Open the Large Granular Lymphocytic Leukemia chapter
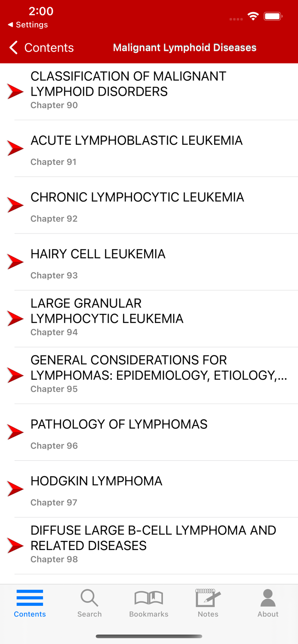This screenshot has width=298, height=644. [107, 318]
